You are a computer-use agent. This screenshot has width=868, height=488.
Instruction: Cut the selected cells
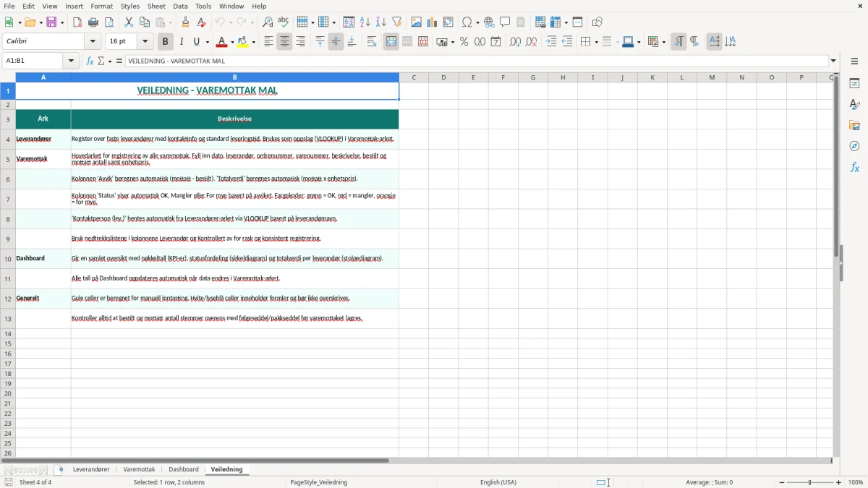[129, 22]
